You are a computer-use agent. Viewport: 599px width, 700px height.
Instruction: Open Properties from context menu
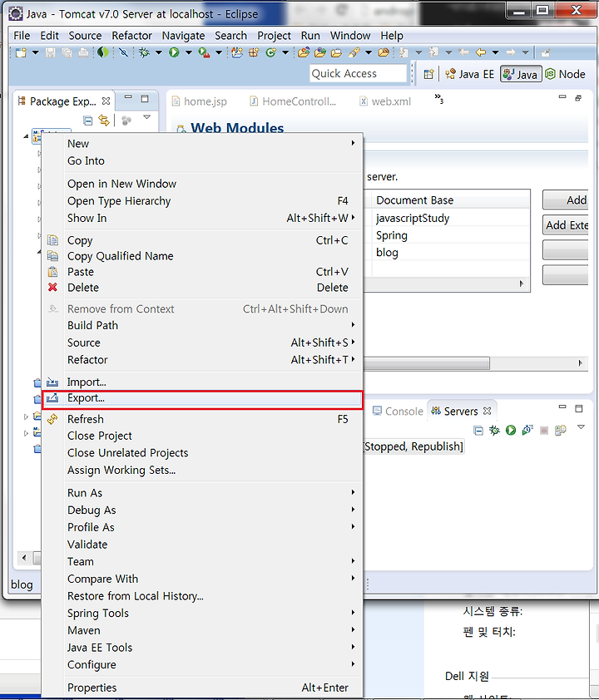pyautogui.click(x=202, y=688)
